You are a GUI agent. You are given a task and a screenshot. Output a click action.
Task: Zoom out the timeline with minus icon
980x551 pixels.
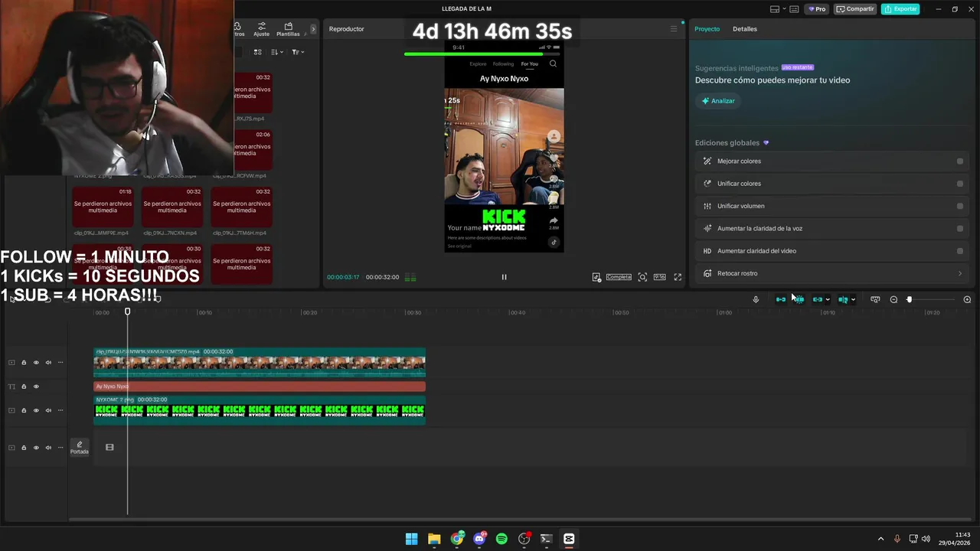coord(893,299)
